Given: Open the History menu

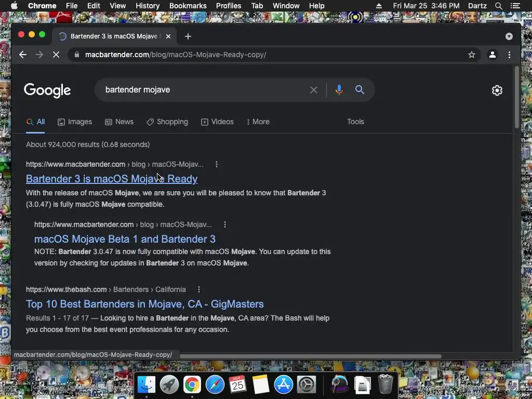Looking at the screenshot, I should coord(148,6).
